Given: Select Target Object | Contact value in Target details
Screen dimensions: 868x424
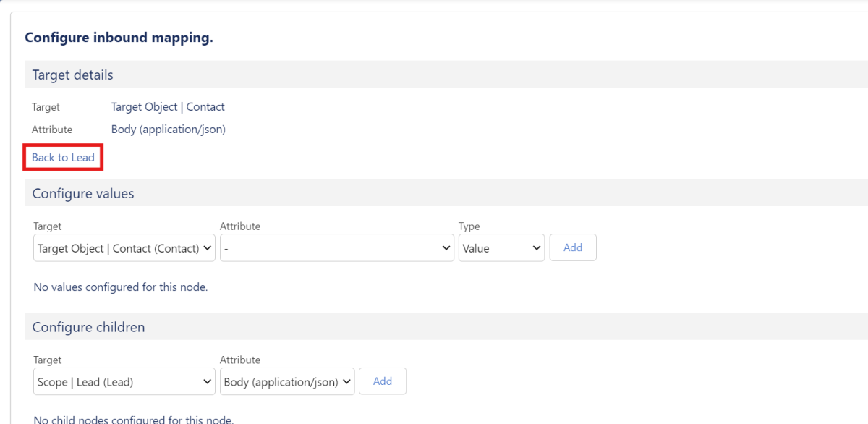Looking at the screenshot, I should 168,107.
